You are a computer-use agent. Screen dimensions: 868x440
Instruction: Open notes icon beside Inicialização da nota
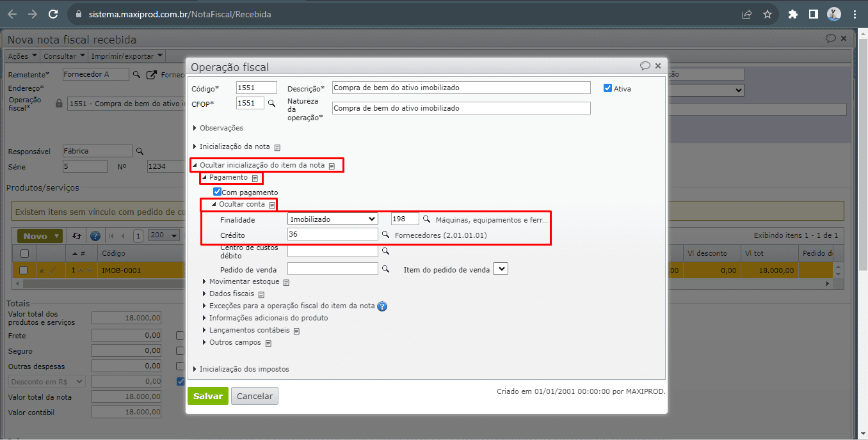coord(277,147)
